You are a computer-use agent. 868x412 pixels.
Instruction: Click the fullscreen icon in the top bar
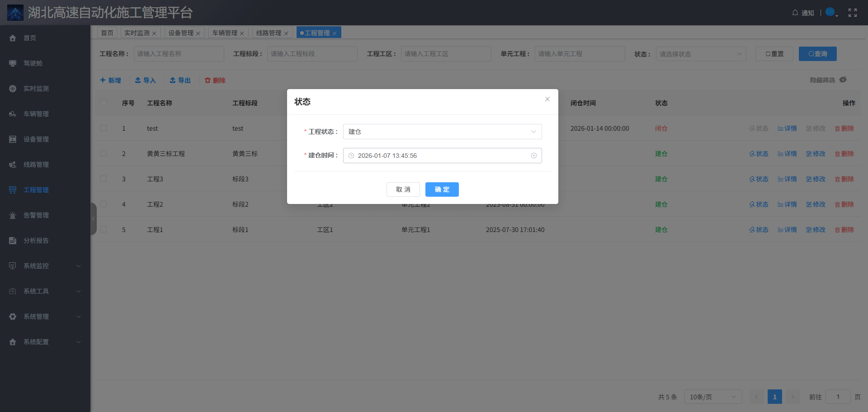tap(853, 12)
